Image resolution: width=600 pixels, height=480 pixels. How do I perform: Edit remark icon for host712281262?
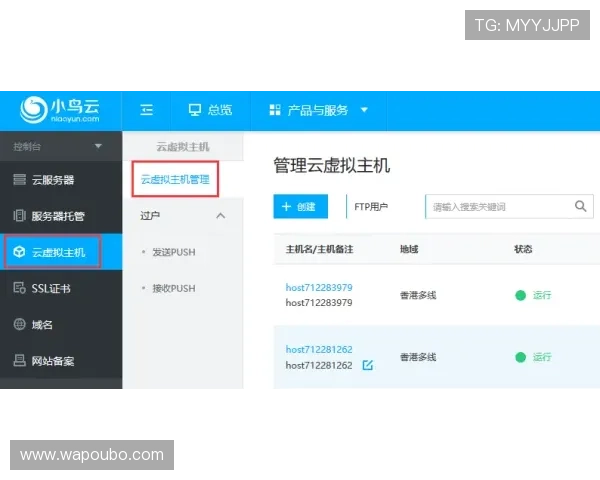tap(368, 365)
